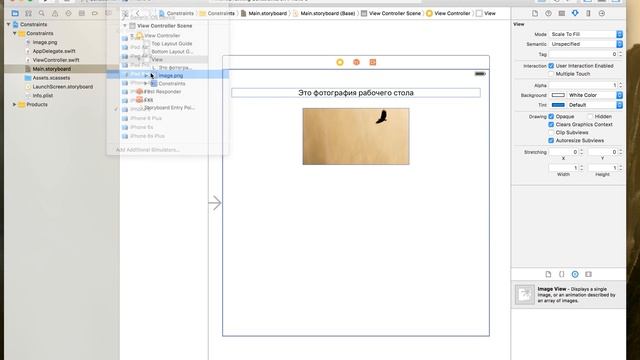
Task: Click the Alpha value field
Action: (x=583, y=85)
